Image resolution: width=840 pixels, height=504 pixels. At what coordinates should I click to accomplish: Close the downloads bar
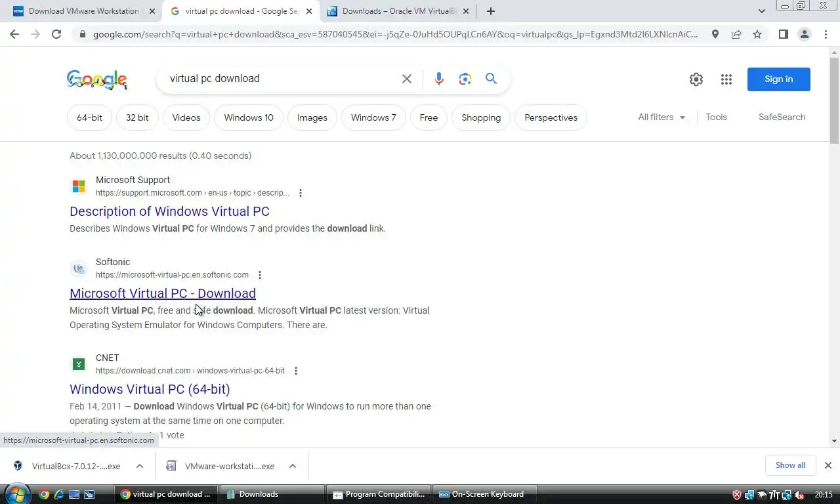[828, 465]
